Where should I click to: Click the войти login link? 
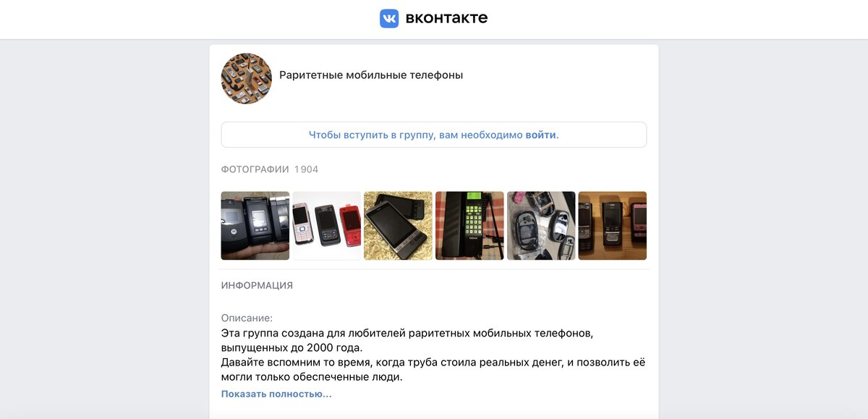(541, 135)
